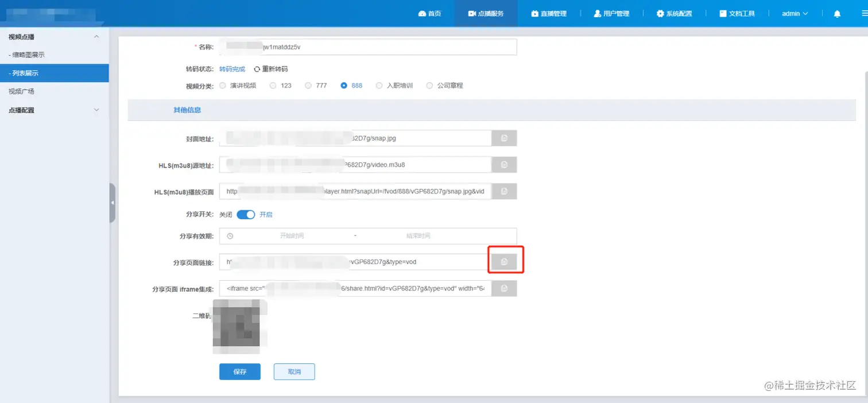
Task: Open 文档工具 in the top nav
Action: 737,13
